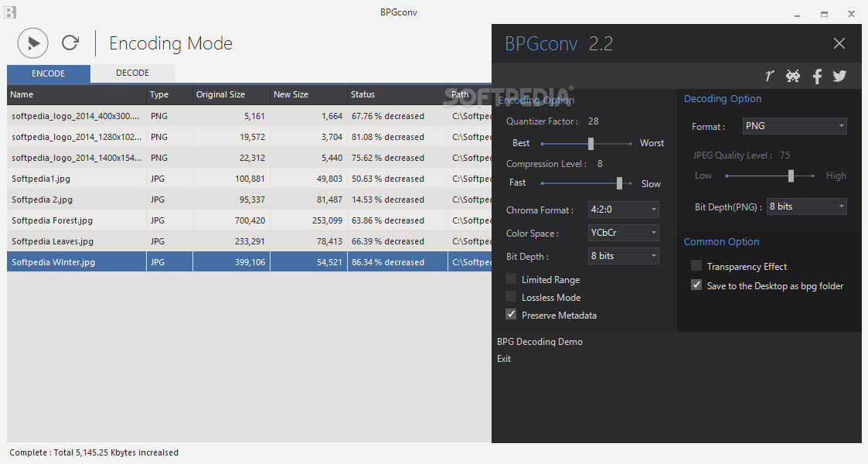Select the Softpedia Leaves.jpg file row
This screenshot has width=868, height=464.
point(249,241)
